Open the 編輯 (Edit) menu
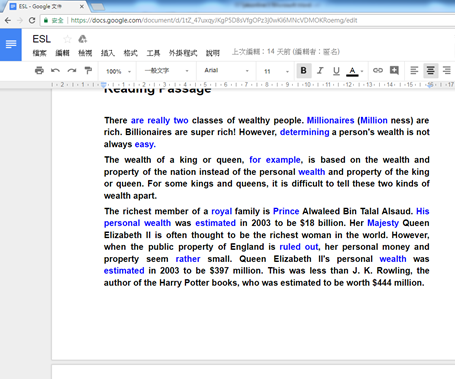The image size is (455, 379). pos(62,53)
